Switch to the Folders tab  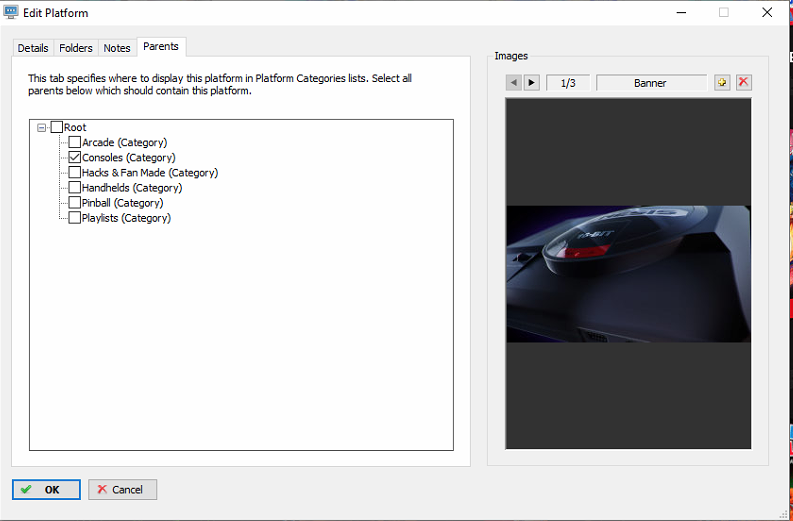[76, 48]
